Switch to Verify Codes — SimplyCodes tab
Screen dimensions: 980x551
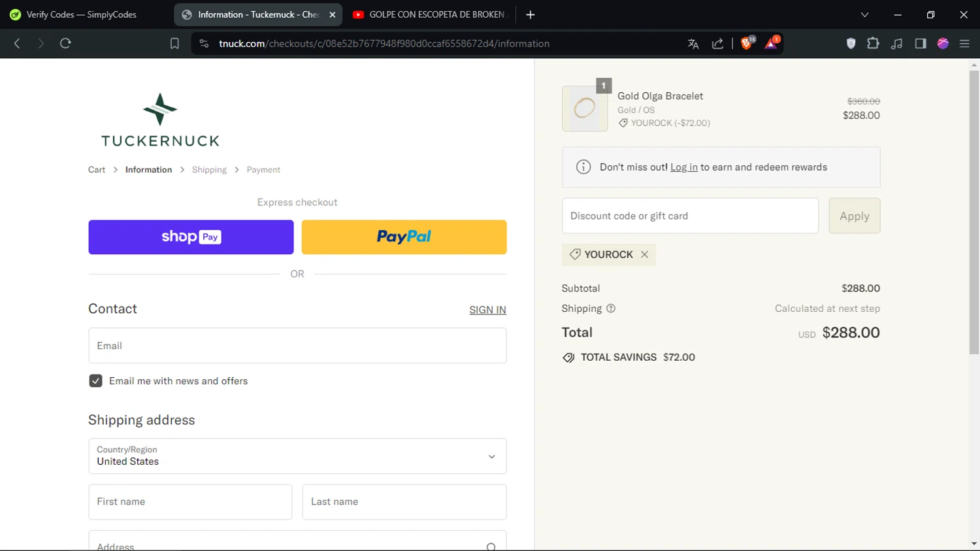[82, 14]
